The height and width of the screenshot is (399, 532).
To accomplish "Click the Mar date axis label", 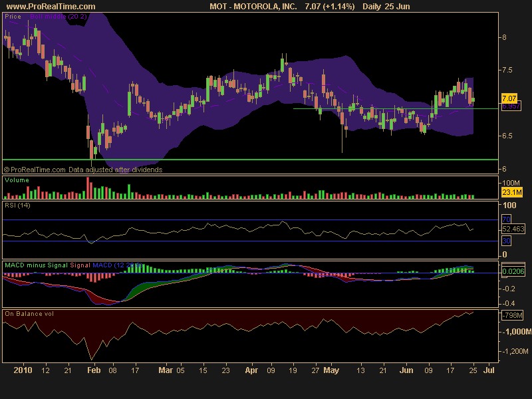I will click(166, 370).
